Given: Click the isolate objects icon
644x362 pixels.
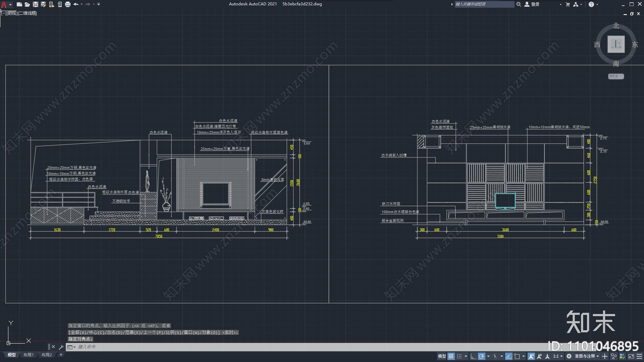Looking at the screenshot, I should 614,356.
